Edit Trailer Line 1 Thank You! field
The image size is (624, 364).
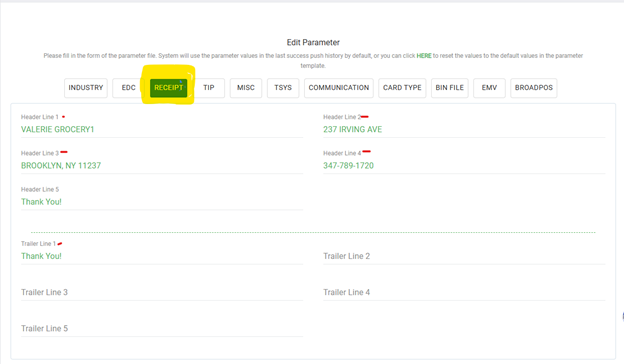[162, 256]
